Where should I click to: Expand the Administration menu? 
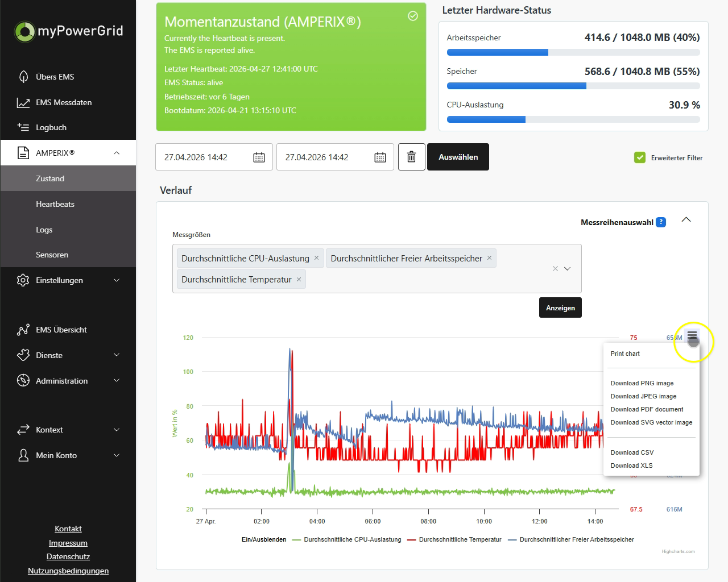pyautogui.click(x=117, y=381)
